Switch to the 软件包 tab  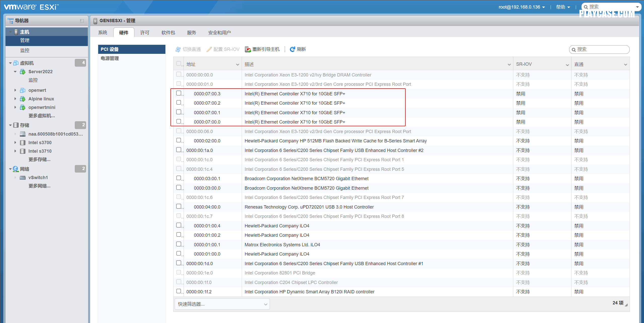168,33
